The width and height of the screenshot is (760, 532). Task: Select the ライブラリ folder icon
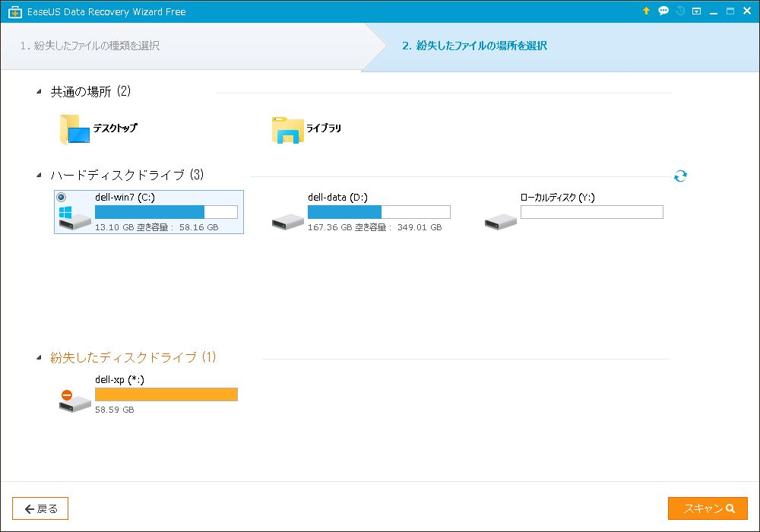click(287, 130)
